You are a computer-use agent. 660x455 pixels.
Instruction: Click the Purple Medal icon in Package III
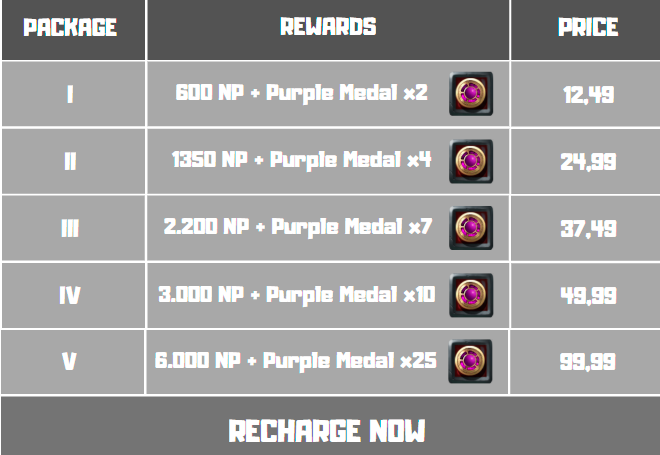470,228
